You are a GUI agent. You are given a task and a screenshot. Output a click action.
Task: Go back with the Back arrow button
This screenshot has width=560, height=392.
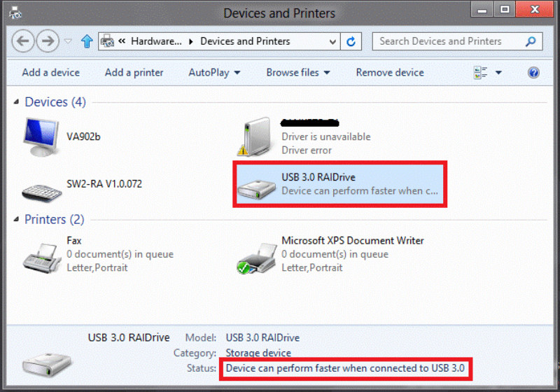click(23, 41)
